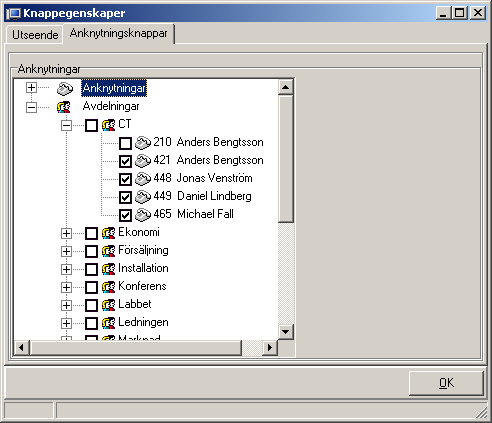492x423 pixels.
Task: Click the vertical scrollbar down arrow
Action: 286,332
